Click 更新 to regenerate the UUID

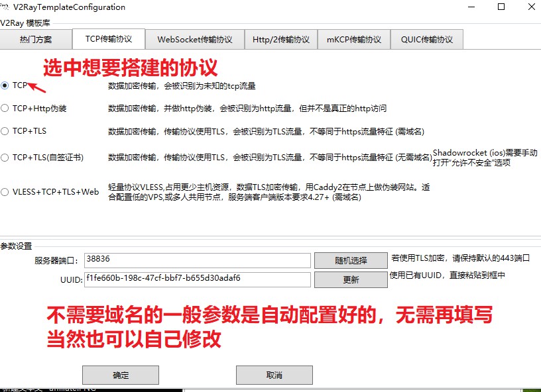pos(351,279)
